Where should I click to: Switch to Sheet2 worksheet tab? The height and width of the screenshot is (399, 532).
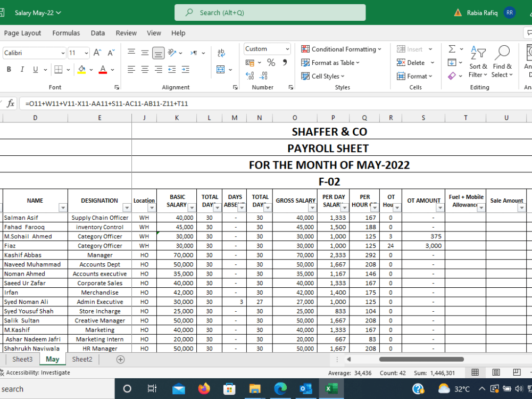click(82, 359)
